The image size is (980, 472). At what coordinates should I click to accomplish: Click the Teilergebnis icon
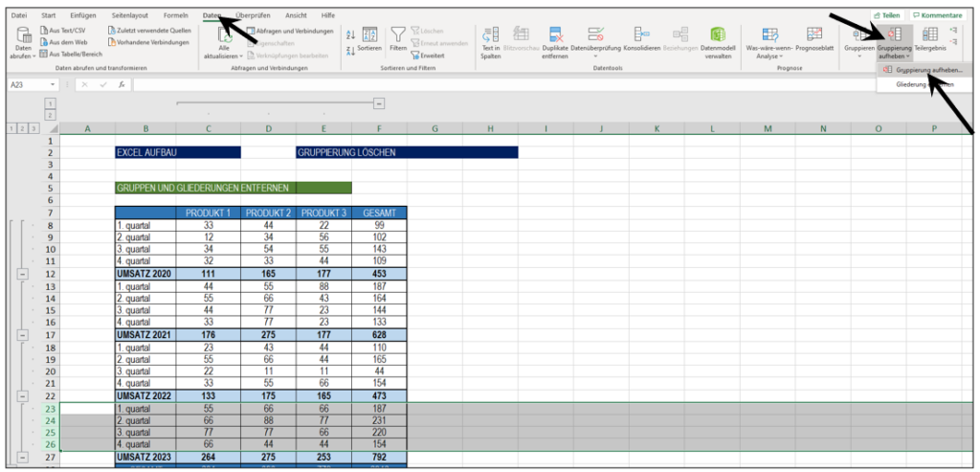929,35
